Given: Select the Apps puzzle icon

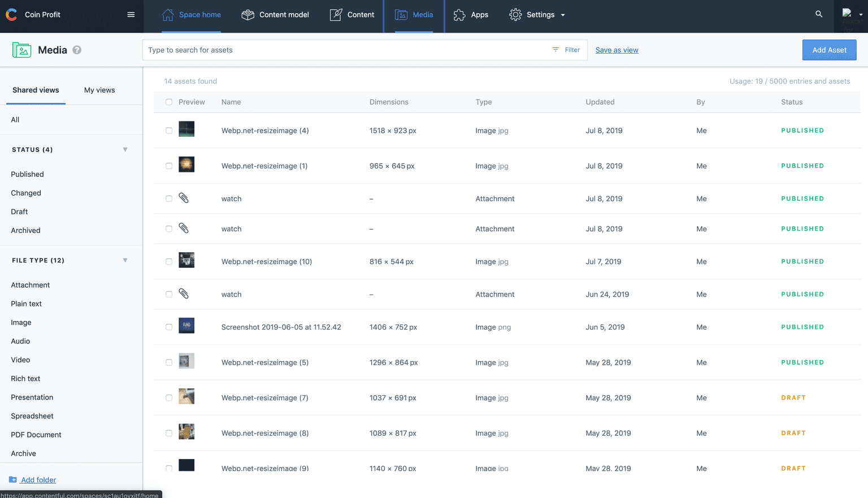Looking at the screenshot, I should point(458,14).
